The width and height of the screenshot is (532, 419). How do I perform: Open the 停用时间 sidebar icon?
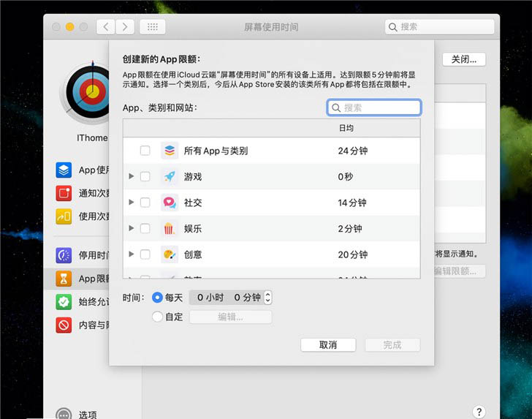64,255
